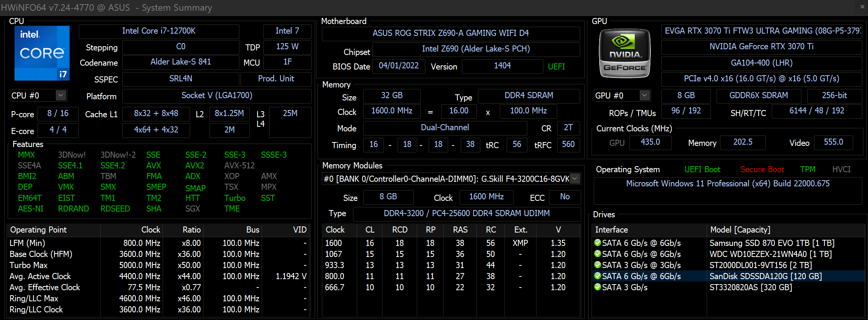This screenshot has height=320, width=868.
Task: Click the tRFC value 560
Action: (568, 144)
